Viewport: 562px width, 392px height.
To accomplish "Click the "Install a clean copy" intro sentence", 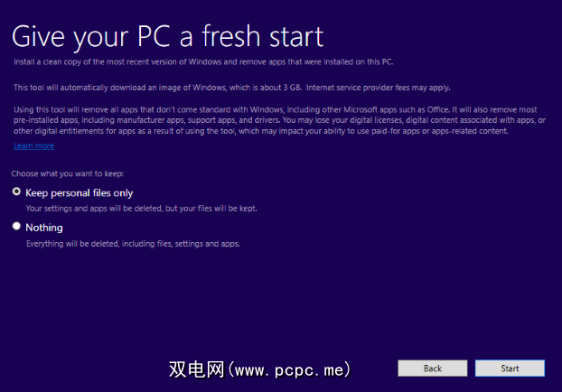I will pyautogui.click(x=201, y=61).
